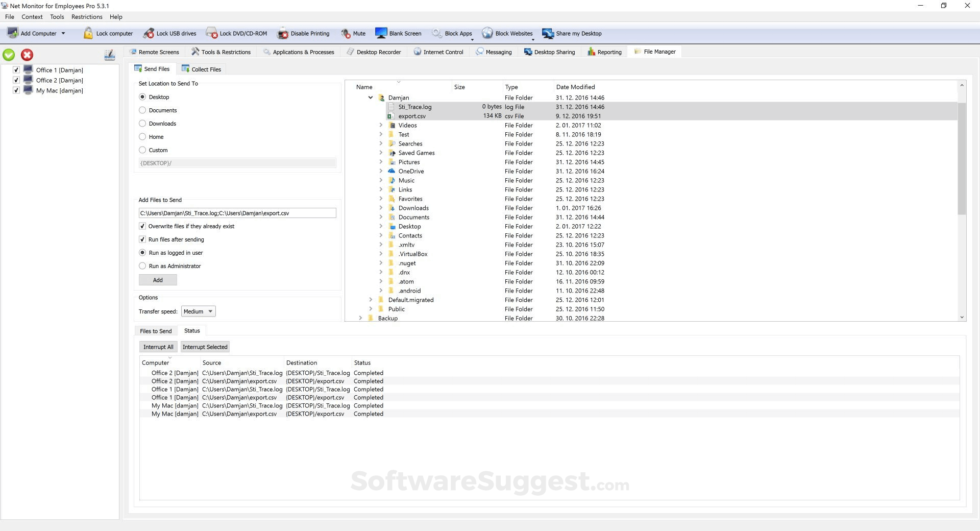Click the Disable Printing toolbar icon
The height and width of the screenshot is (531, 980).
282,34
